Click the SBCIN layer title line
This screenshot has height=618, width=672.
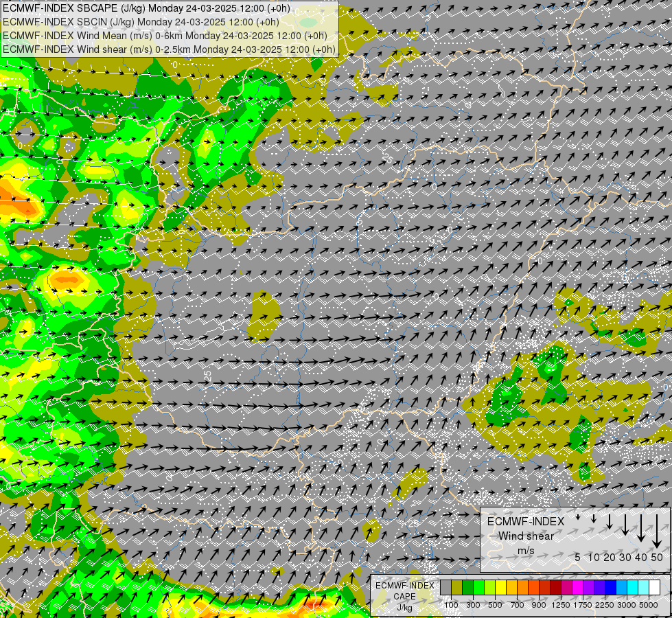(x=141, y=22)
